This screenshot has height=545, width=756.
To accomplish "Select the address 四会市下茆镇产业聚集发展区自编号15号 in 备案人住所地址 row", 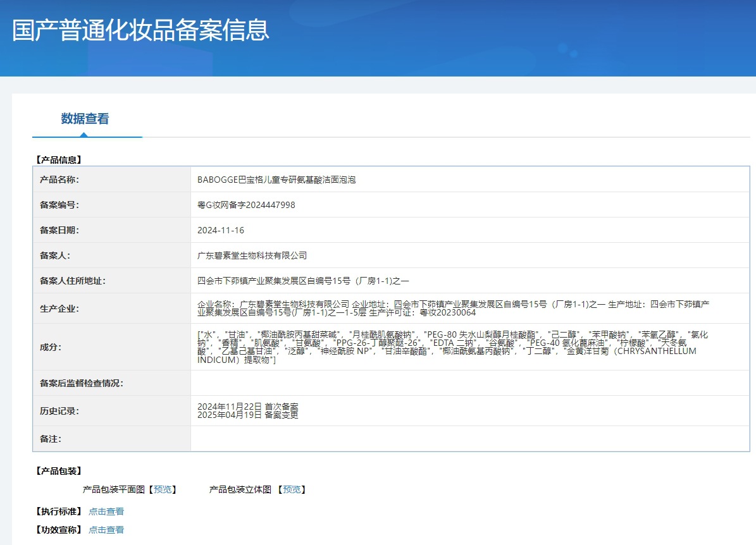I will point(274,281).
